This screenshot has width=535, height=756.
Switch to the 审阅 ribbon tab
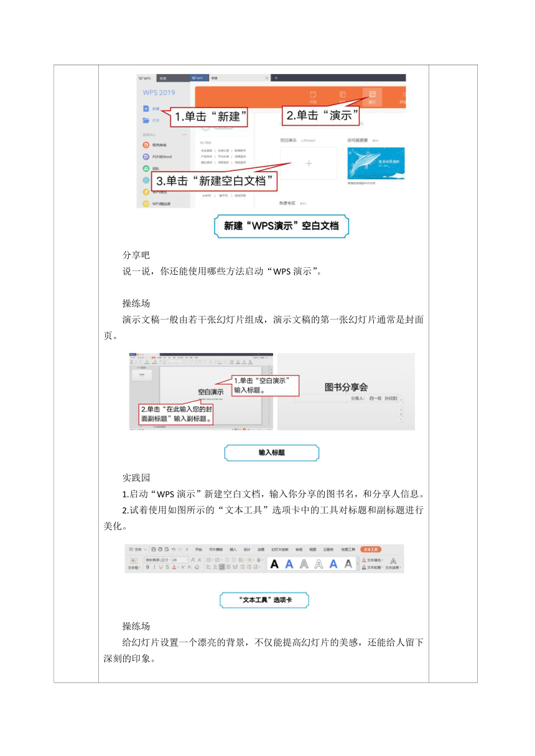(x=299, y=550)
